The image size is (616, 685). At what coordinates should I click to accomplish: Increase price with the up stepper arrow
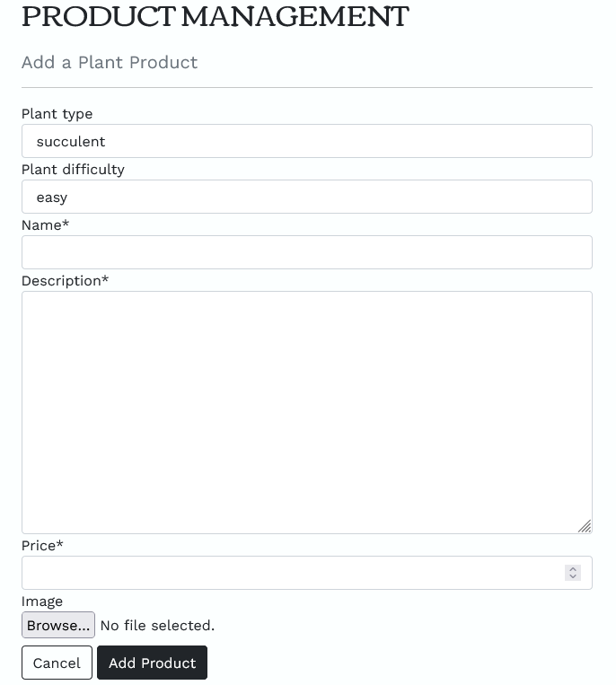[573, 568]
